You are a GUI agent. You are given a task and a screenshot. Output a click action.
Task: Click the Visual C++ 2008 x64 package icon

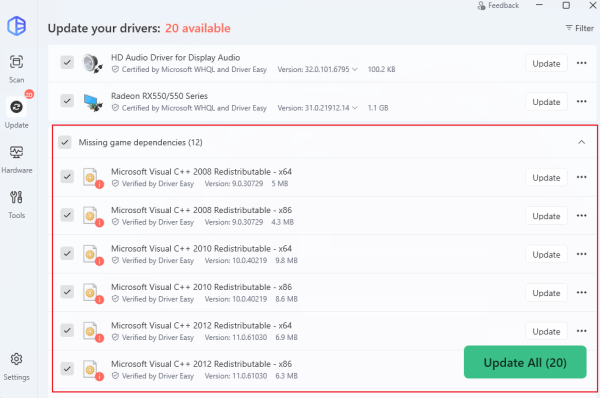pyautogui.click(x=93, y=178)
